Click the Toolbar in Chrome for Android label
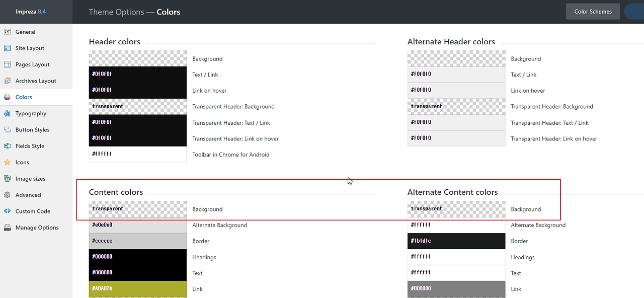This screenshot has width=644, height=298. click(x=231, y=155)
